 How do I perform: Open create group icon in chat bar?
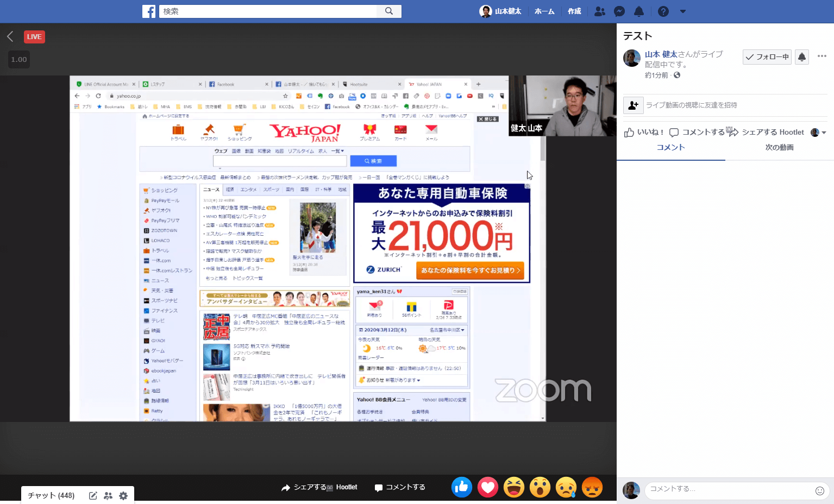click(x=108, y=496)
